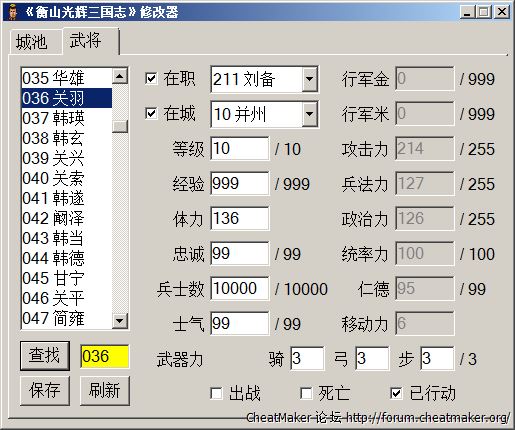Select 036 关羽 in the list

(x=67, y=98)
